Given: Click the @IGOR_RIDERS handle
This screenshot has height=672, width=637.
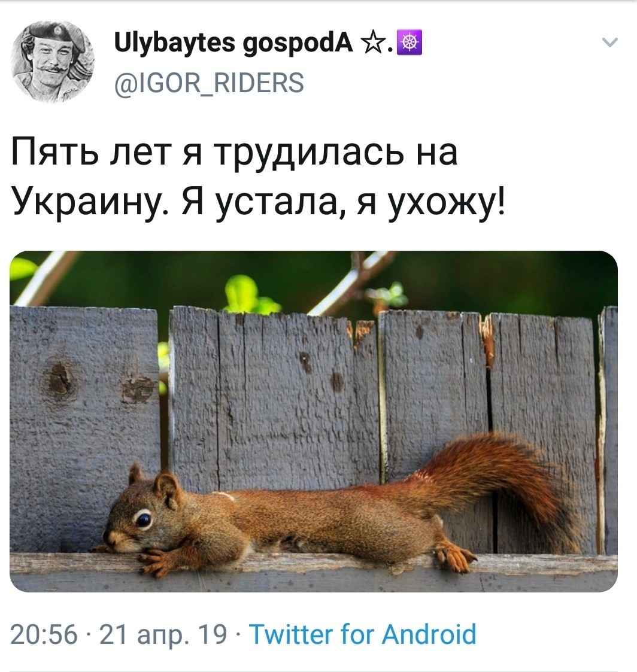Looking at the screenshot, I should click(x=209, y=83).
